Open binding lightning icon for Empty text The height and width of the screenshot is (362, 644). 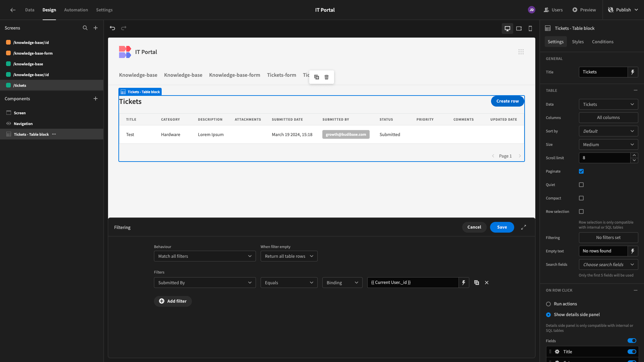pyautogui.click(x=633, y=251)
